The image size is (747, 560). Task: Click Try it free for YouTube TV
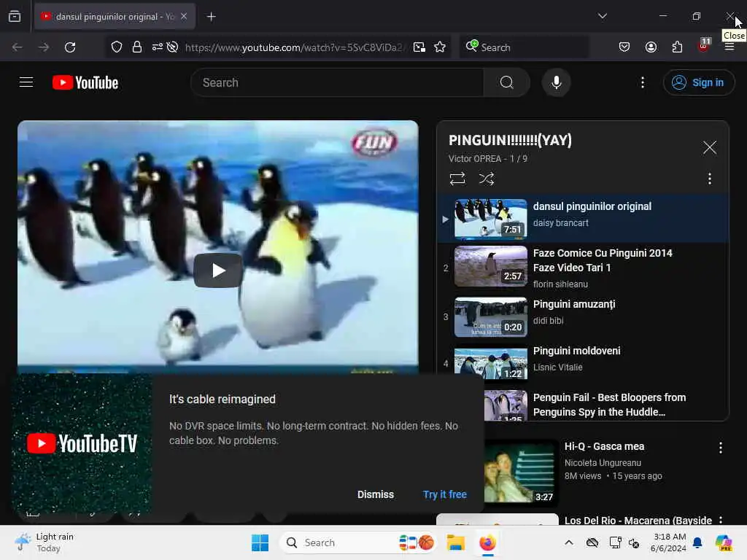pyautogui.click(x=444, y=494)
